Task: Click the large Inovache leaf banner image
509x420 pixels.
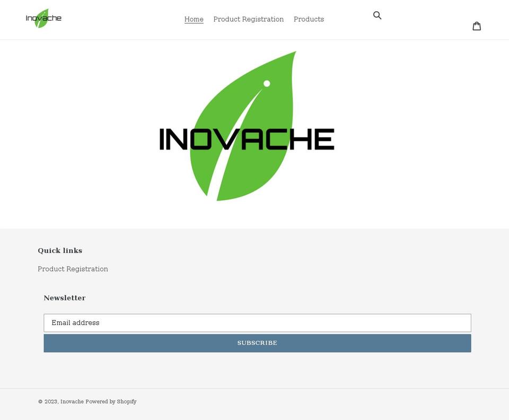Action: point(247,126)
